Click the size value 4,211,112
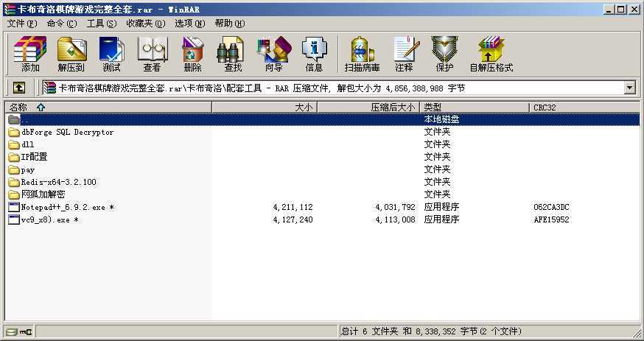Viewport: 644px width, 341px height. coord(293,207)
